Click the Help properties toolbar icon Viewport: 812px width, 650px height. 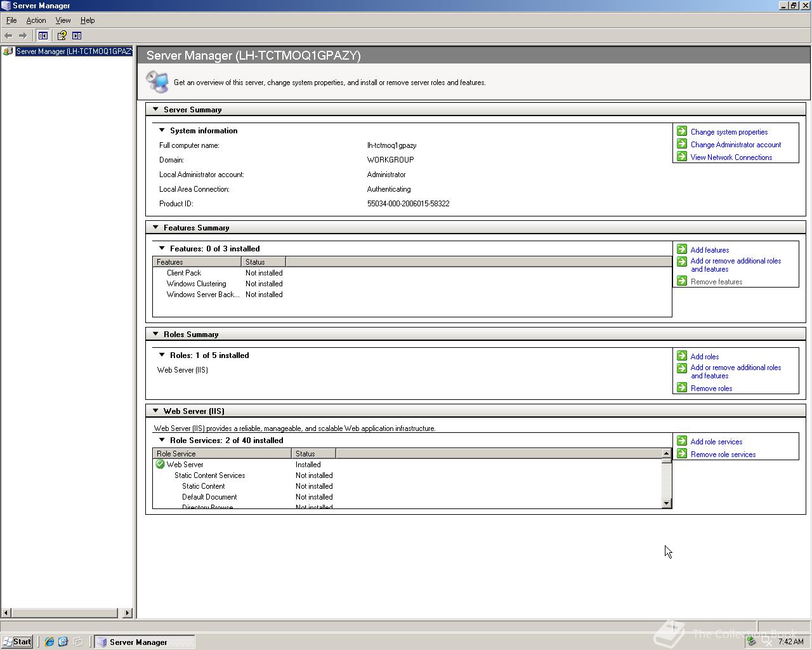[x=62, y=36]
